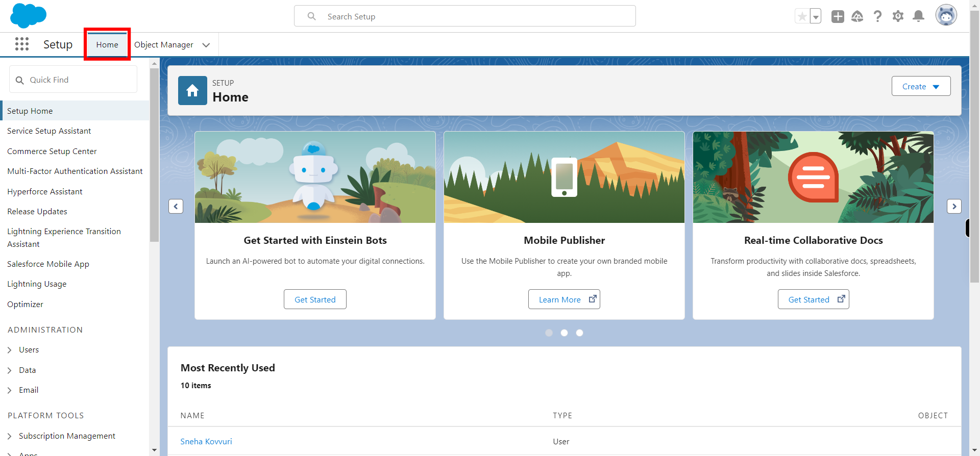The width and height of the screenshot is (980, 456).
Task: Click the Setup Home house icon
Action: click(x=192, y=90)
